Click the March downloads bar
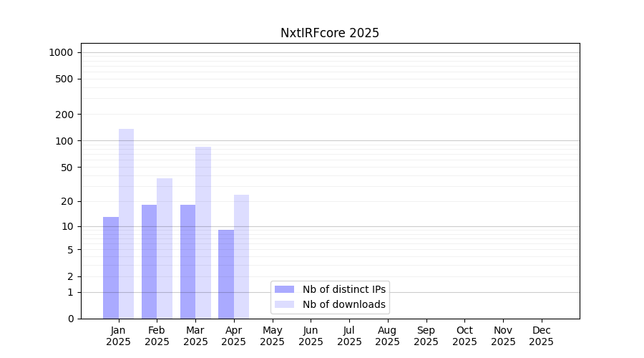The height and width of the screenshot is (358, 644). pyautogui.click(x=203, y=233)
